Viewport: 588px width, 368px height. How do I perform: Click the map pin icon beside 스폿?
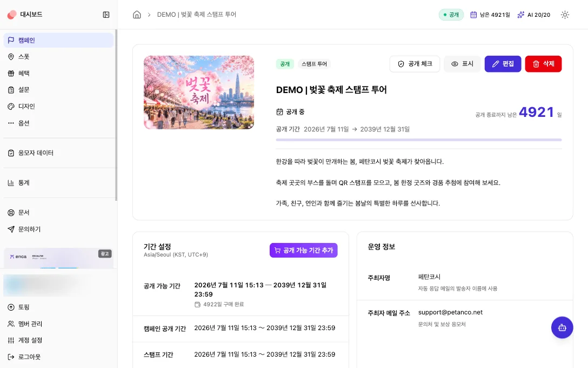pos(11,57)
